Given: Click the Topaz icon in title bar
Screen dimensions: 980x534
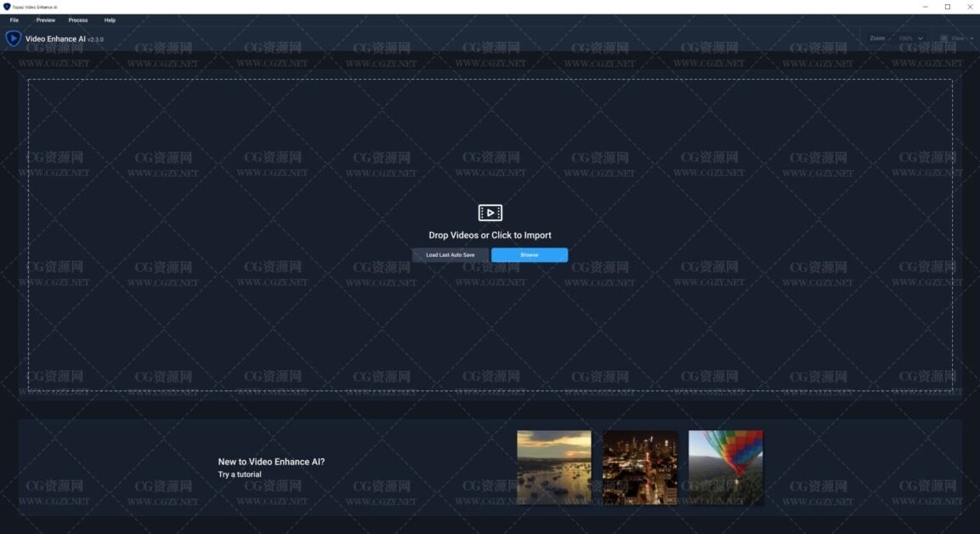Looking at the screenshot, I should (x=7, y=7).
